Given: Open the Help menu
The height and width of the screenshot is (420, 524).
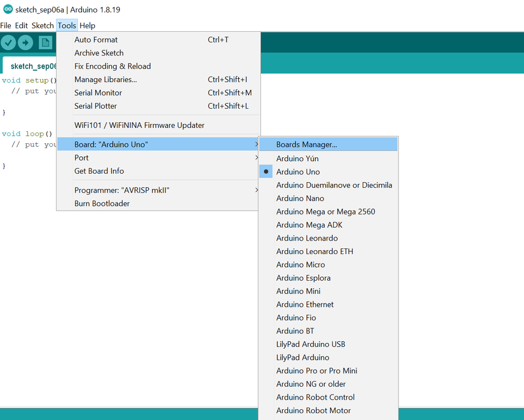Looking at the screenshot, I should pos(88,25).
